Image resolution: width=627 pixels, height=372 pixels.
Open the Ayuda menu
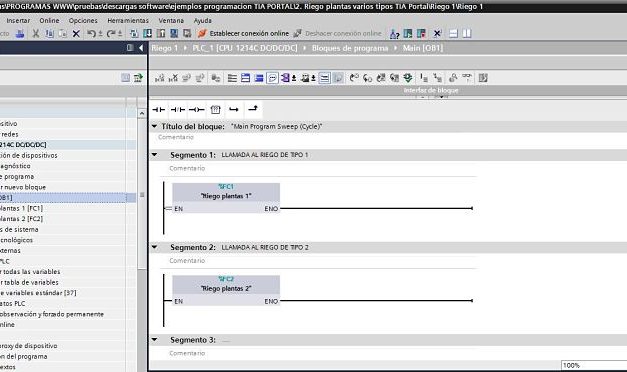pos(203,20)
